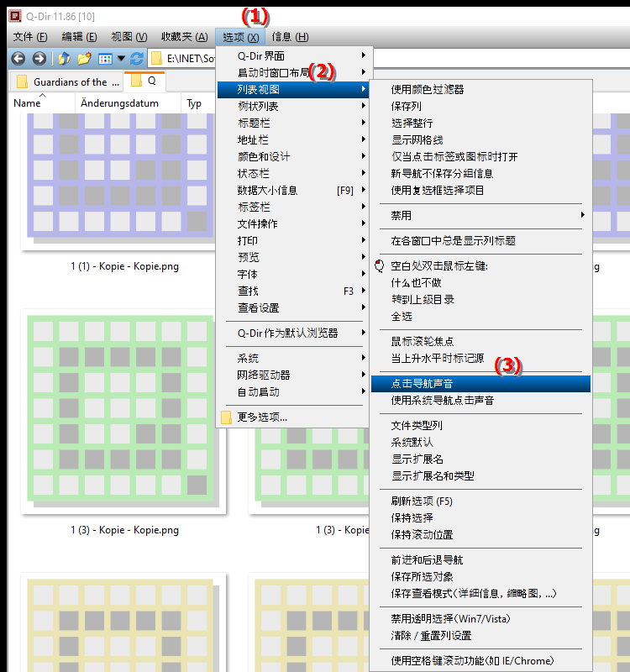Select 全选 option

click(480, 317)
